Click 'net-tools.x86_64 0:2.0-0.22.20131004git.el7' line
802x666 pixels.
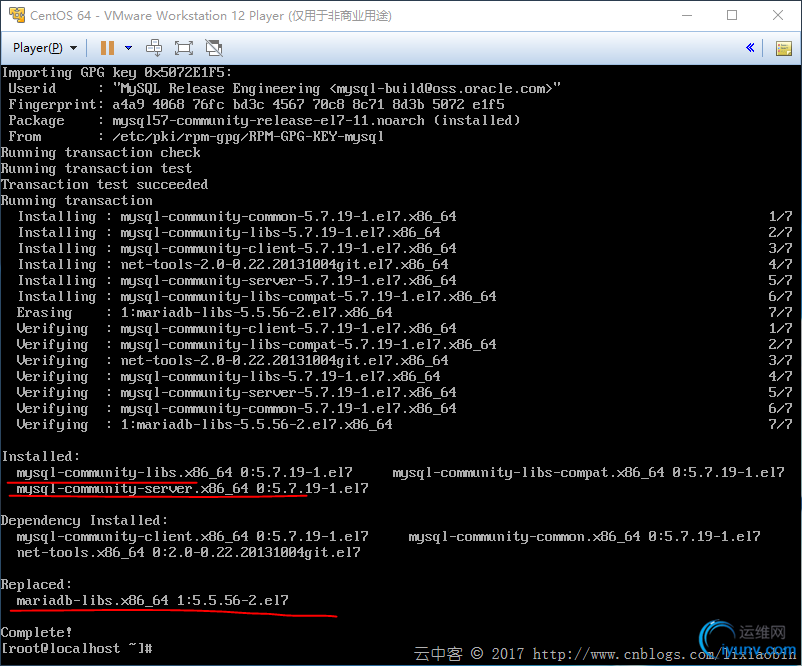(188, 552)
